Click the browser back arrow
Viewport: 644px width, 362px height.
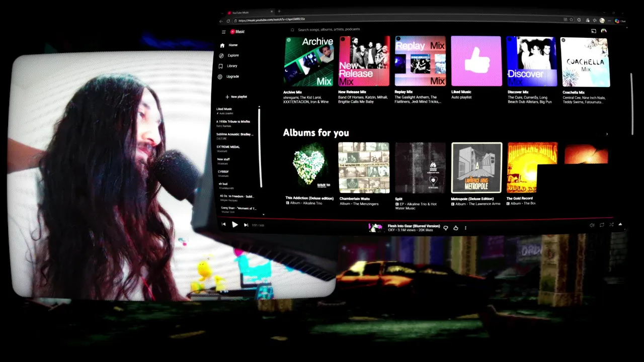[x=221, y=21]
